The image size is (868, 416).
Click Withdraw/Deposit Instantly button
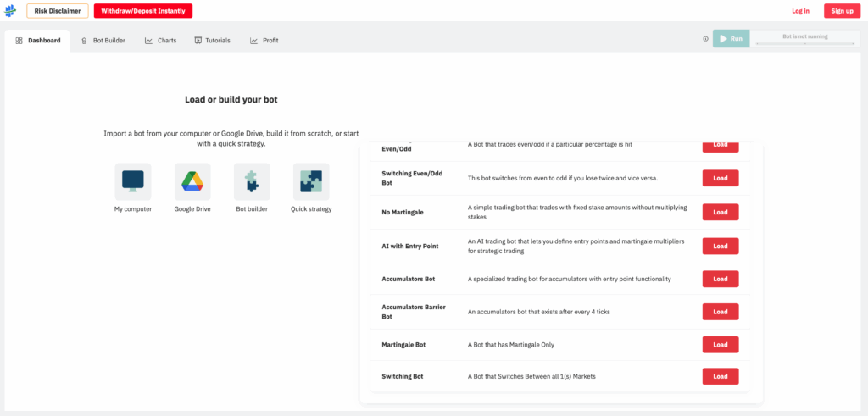point(143,10)
